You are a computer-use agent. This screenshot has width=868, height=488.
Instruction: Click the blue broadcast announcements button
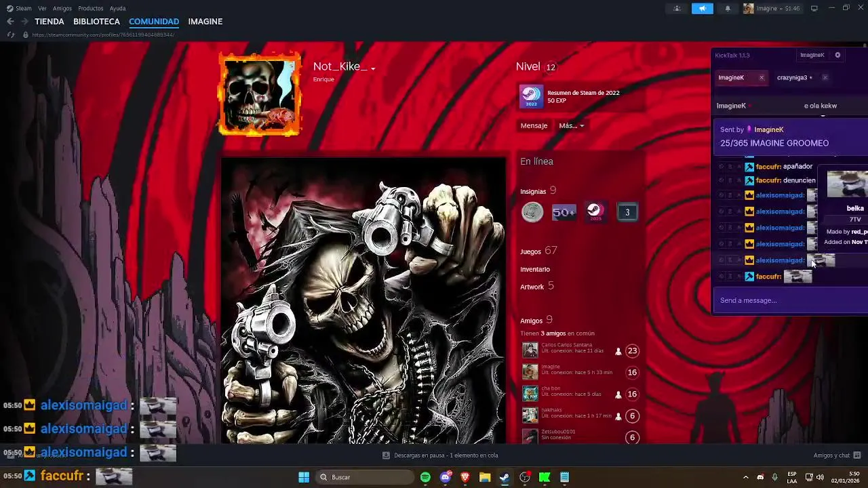[703, 9]
